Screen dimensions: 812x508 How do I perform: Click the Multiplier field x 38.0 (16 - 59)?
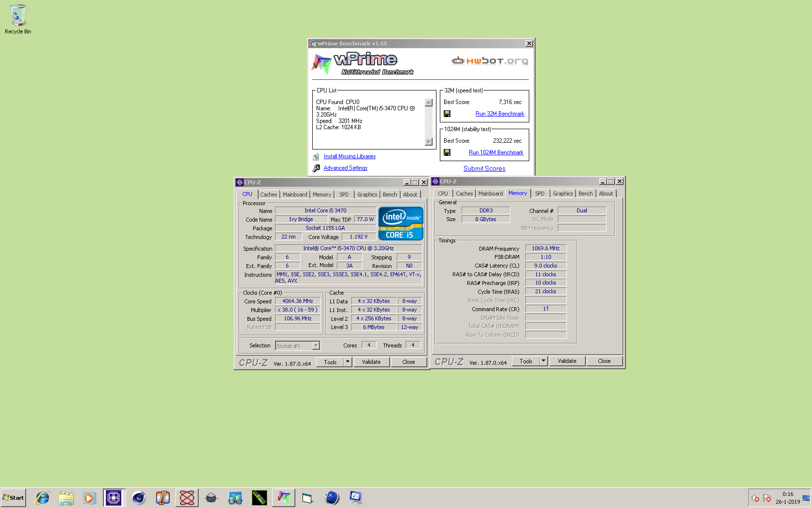point(298,310)
